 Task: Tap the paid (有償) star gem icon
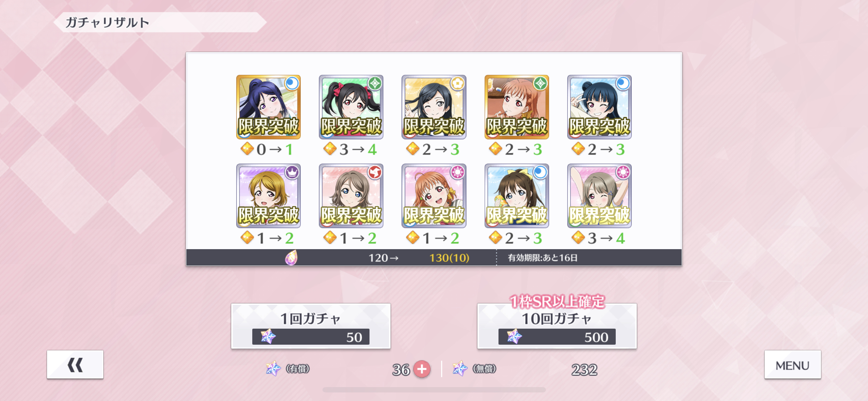273,369
